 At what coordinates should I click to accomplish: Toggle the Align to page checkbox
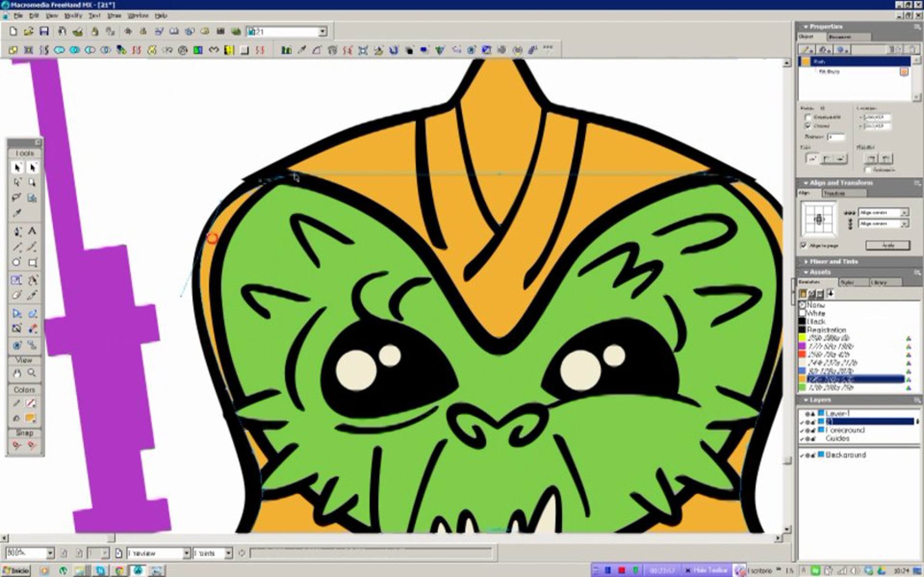pyautogui.click(x=803, y=245)
